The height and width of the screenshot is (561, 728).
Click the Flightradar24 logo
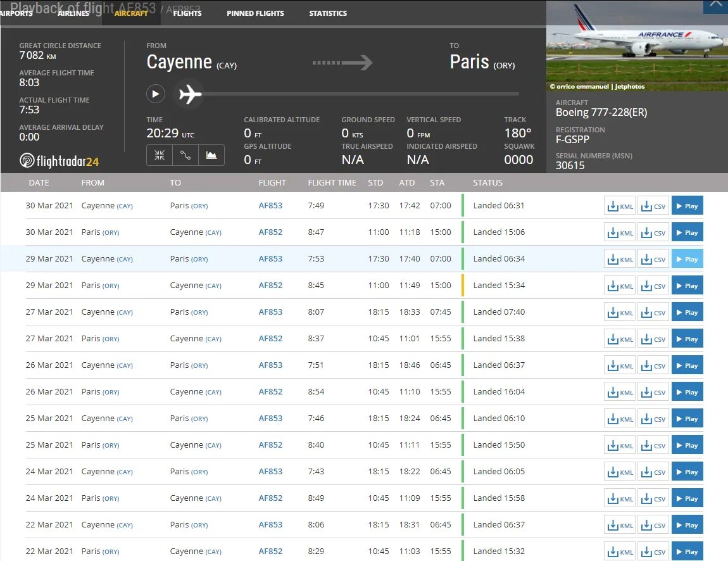click(60, 161)
